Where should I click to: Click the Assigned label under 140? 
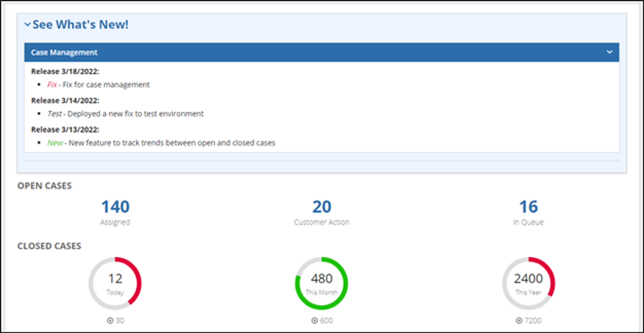coord(115,222)
